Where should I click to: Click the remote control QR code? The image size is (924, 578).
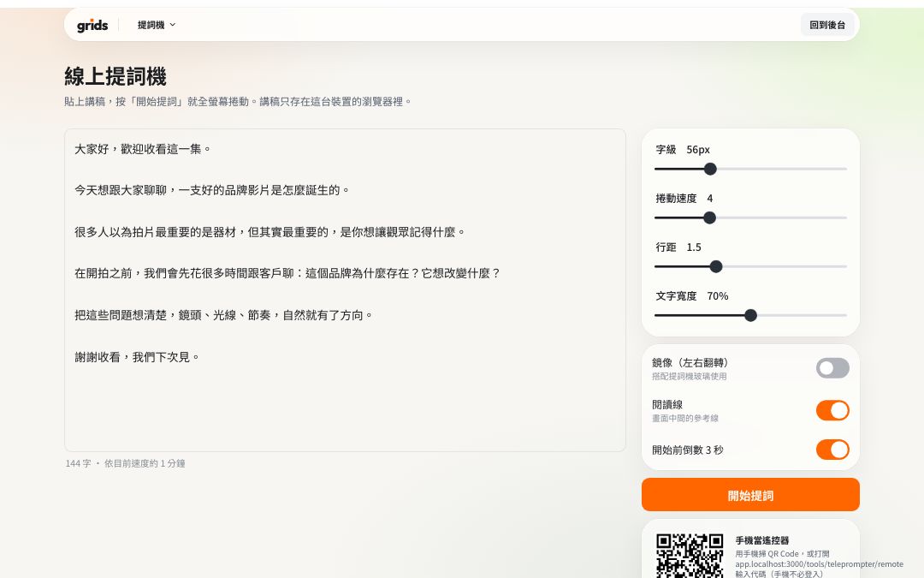[690, 557]
